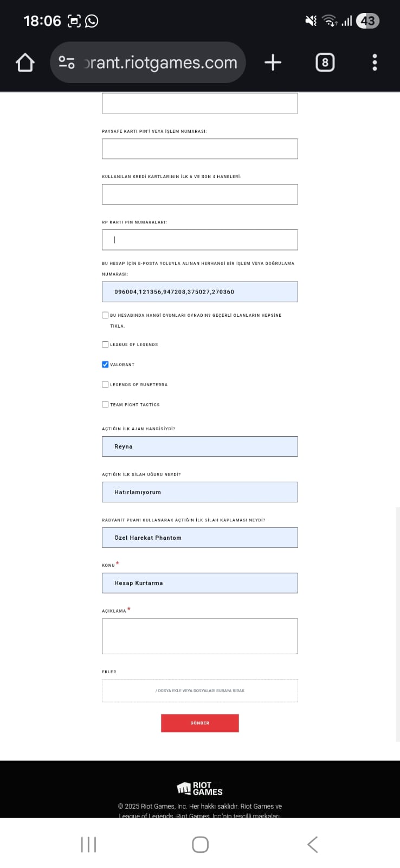Screen dimensions: 400x868
Task: Check the Team Fight Tactics checkbox
Action: click(x=105, y=404)
